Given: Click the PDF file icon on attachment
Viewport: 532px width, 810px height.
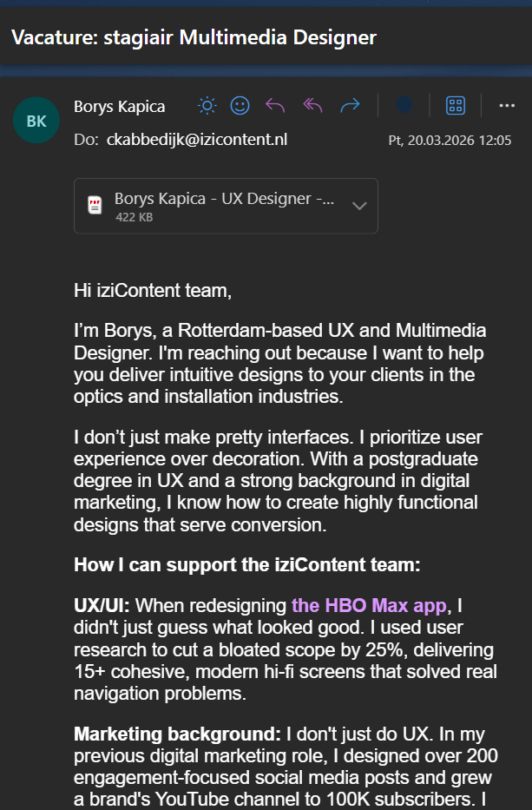Looking at the screenshot, I should point(95,206).
